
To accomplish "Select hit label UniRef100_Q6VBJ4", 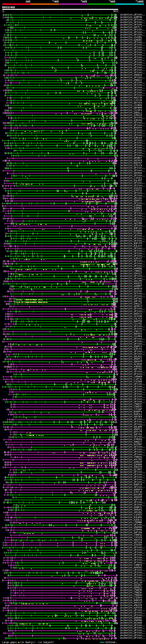I will 131,289.
